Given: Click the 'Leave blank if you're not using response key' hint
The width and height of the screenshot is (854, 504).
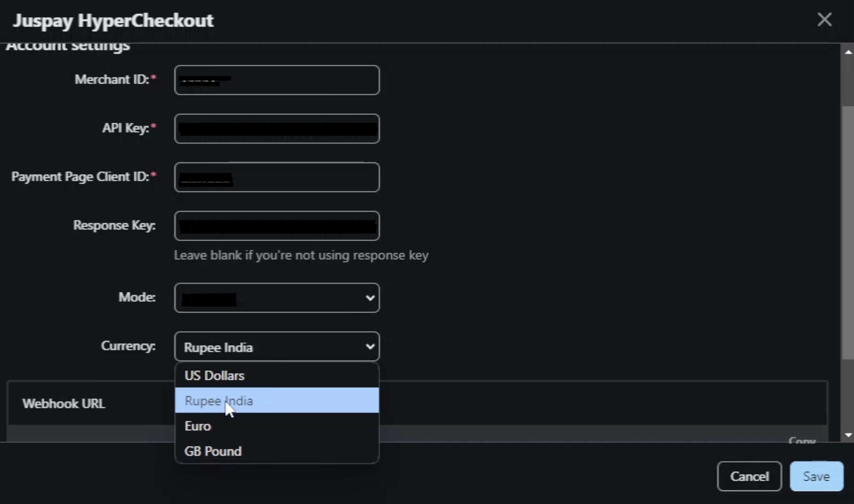Looking at the screenshot, I should click(301, 255).
